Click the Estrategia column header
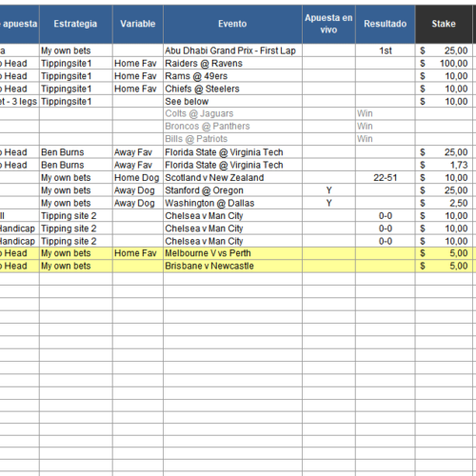Viewport: 476px width, 476px height. click(x=75, y=24)
